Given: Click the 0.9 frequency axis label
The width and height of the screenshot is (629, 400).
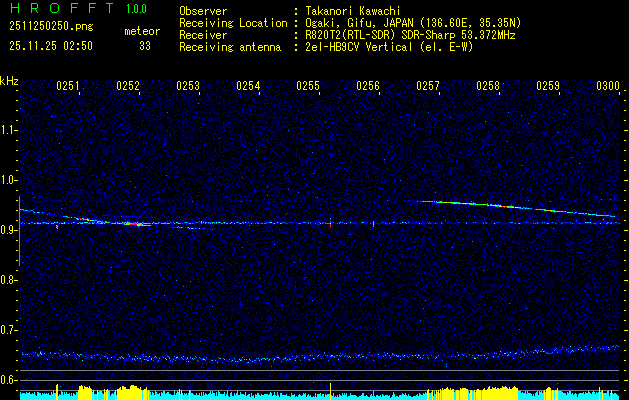Looking at the screenshot, I should [9, 230].
